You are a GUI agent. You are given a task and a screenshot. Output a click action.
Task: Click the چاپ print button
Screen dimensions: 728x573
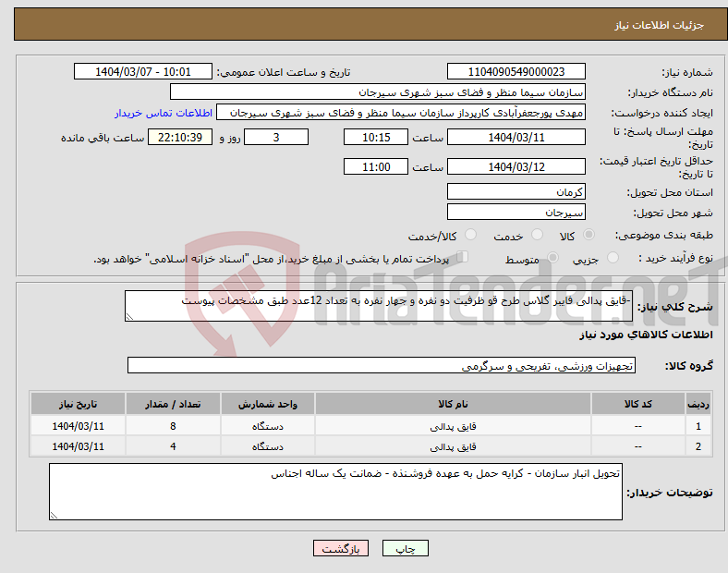point(406,548)
